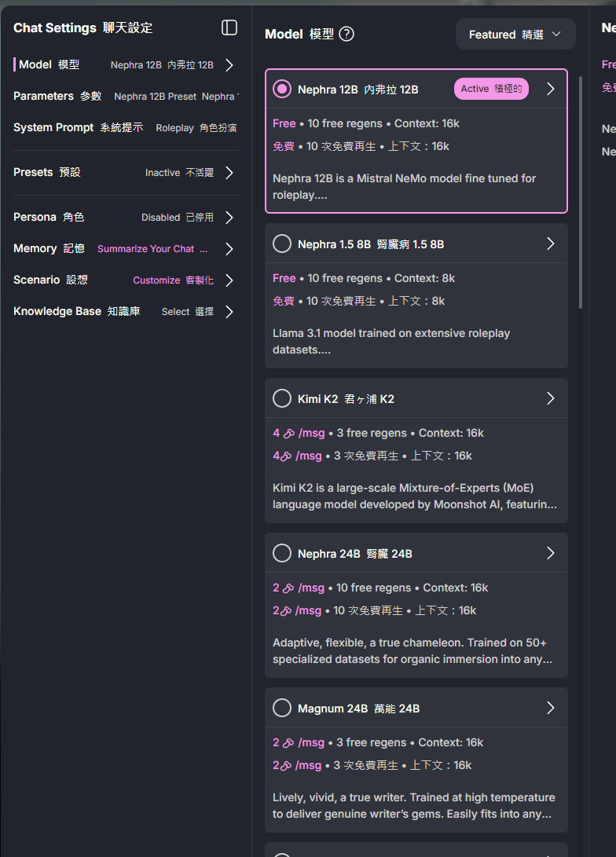
Task: Click the Magnum 24B credit coin icon
Action: (x=289, y=743)
